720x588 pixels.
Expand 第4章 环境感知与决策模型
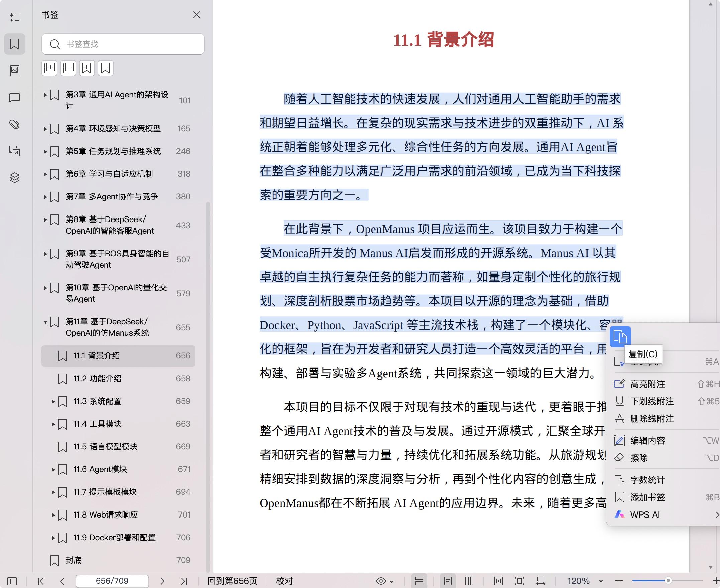tap(45, 129)
